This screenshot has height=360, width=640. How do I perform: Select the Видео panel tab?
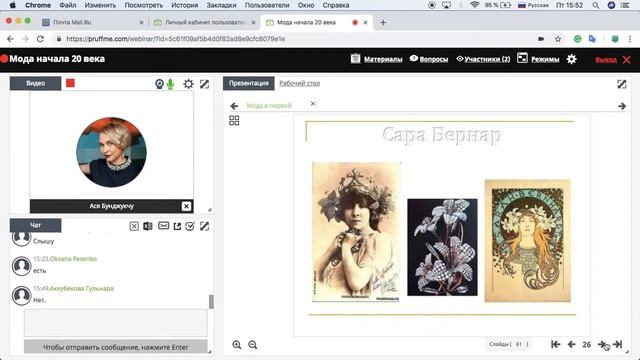pyautogui.click(x=36, y=83)
